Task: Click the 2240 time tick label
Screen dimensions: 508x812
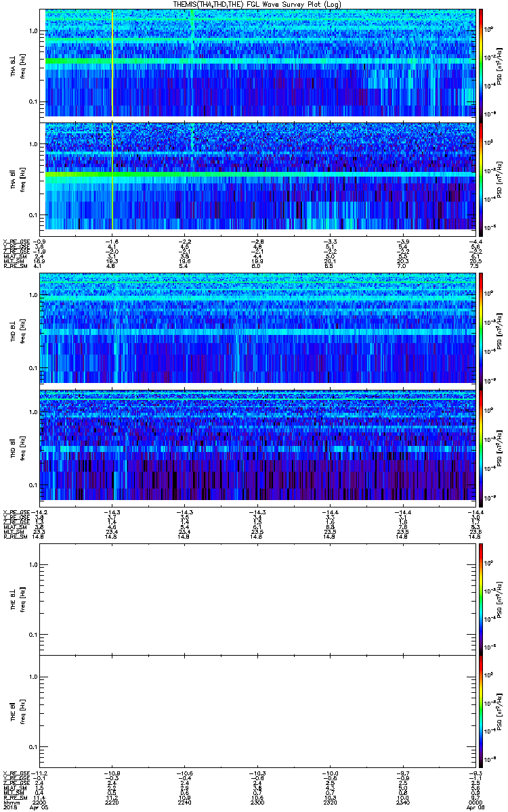Action: click(x=185, y=803)
